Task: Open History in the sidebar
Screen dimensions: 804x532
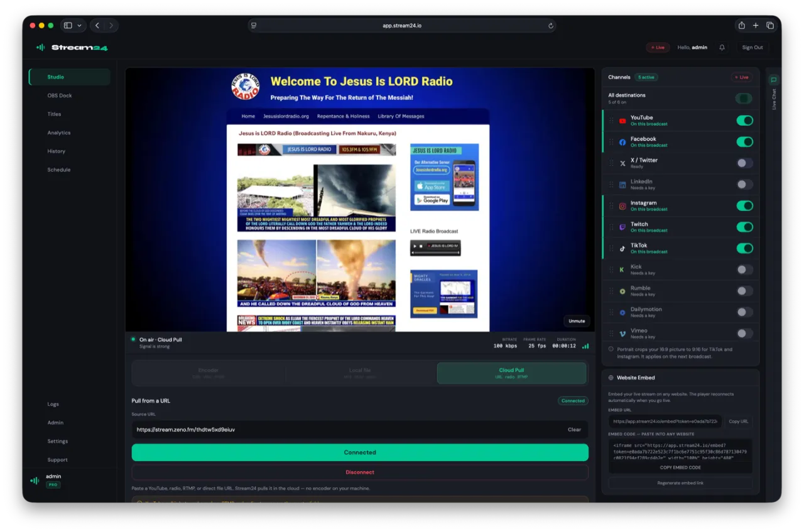Action: [69, 151]
